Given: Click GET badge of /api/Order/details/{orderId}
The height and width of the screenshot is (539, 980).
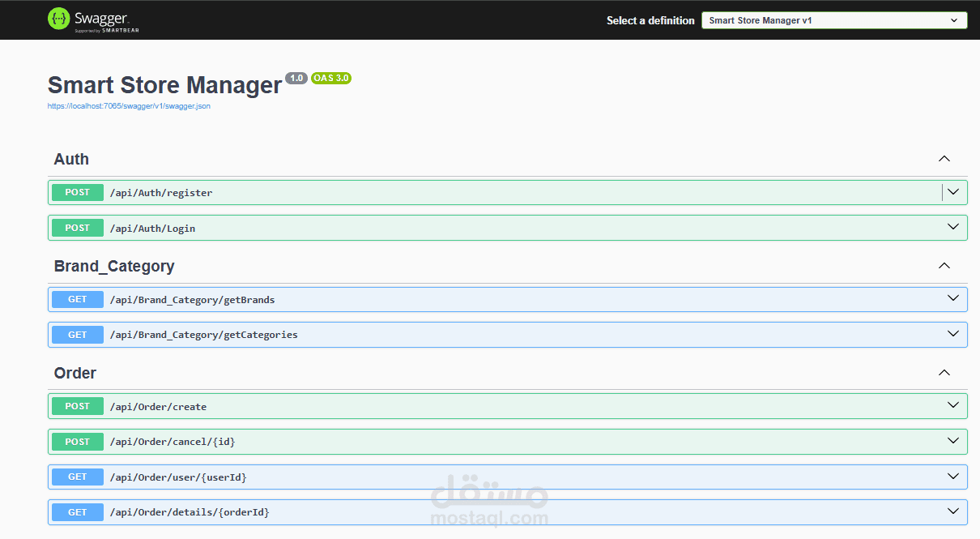Looking at the screenshot, I should [78, 512].
